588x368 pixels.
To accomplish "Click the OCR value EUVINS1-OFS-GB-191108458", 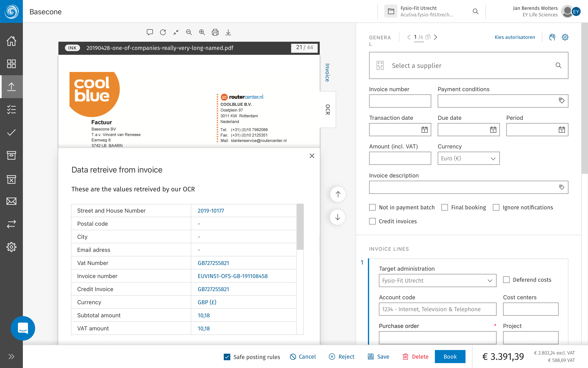I will point(233,276).
